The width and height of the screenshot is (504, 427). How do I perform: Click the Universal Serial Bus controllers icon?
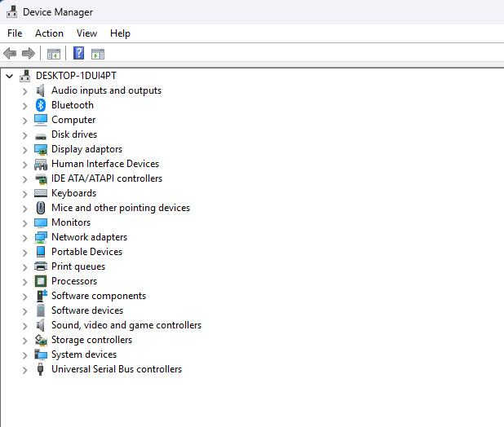point(41,369)
